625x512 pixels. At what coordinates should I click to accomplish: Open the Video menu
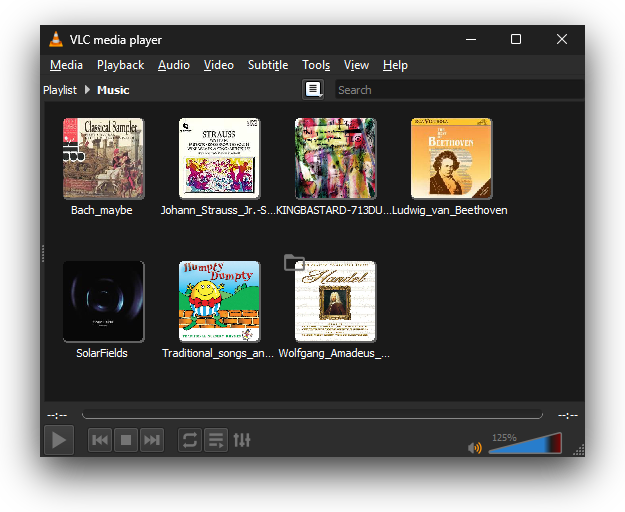tap(218, 65)
